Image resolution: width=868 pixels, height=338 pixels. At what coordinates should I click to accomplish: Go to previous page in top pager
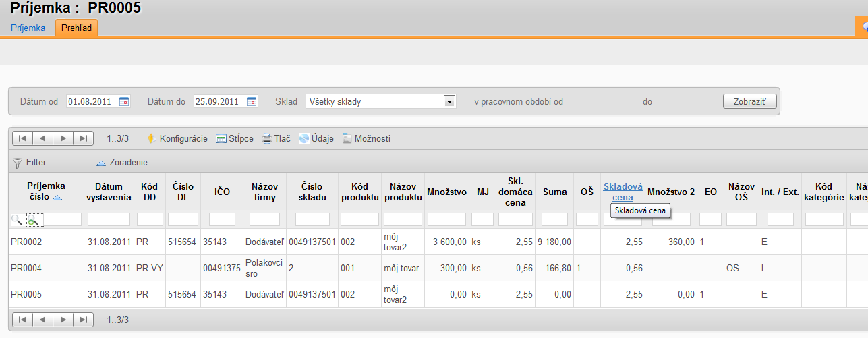(x=42, y=138)
